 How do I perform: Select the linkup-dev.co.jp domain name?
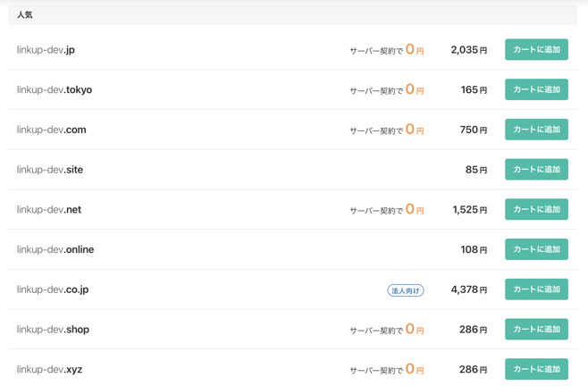pos(53,289)
